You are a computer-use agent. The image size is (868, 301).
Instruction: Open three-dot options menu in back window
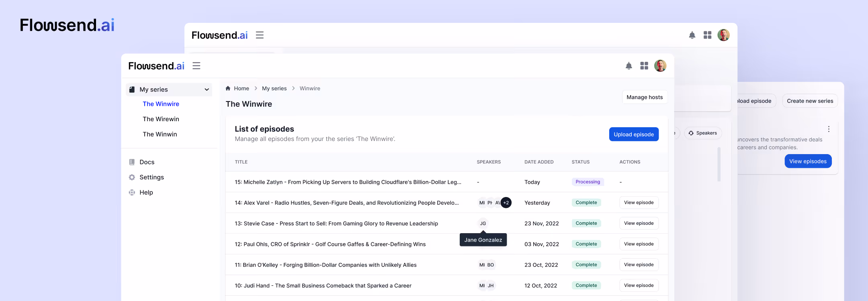[828, 129]
